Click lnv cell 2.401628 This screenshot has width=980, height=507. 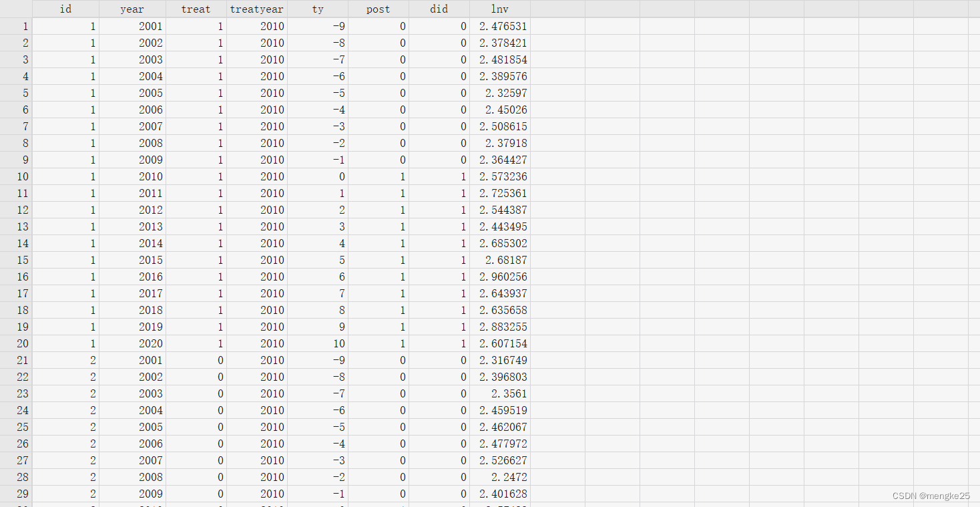coord(500,494)
